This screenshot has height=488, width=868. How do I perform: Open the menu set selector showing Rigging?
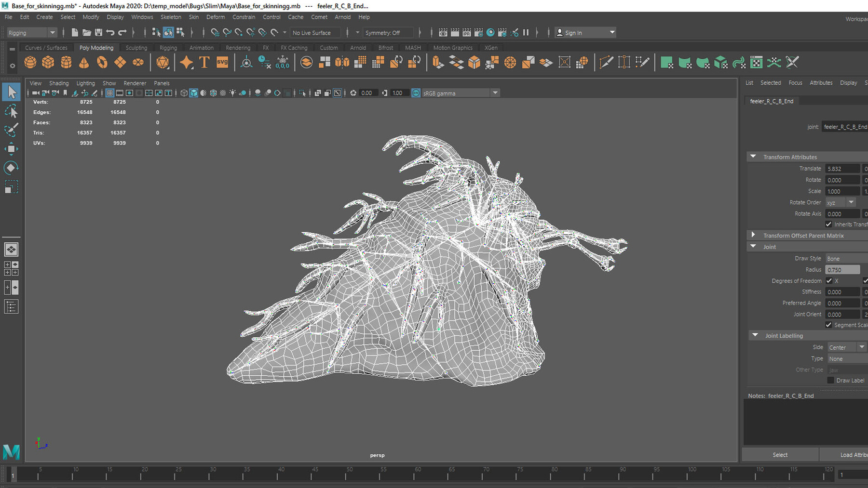pos(31,32)
